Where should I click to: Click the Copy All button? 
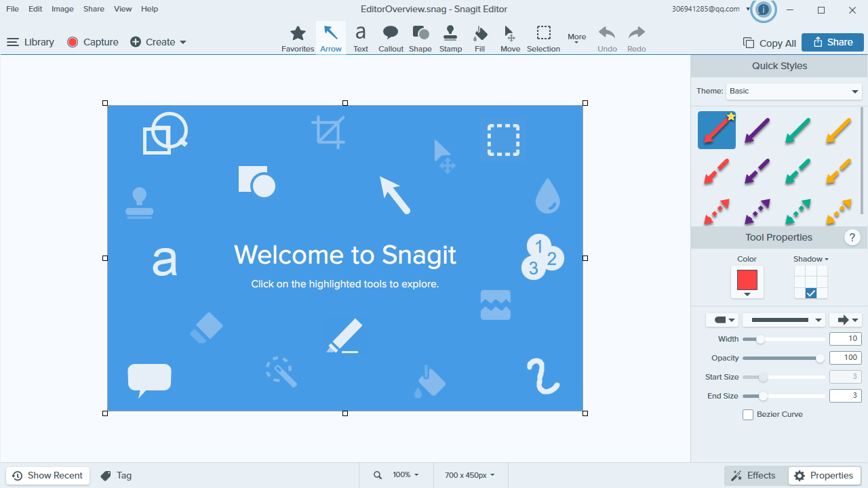point(769,42)
